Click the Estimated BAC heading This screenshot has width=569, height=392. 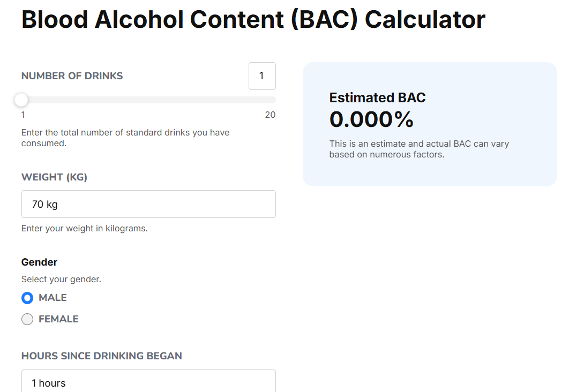(x=377, y=97)
